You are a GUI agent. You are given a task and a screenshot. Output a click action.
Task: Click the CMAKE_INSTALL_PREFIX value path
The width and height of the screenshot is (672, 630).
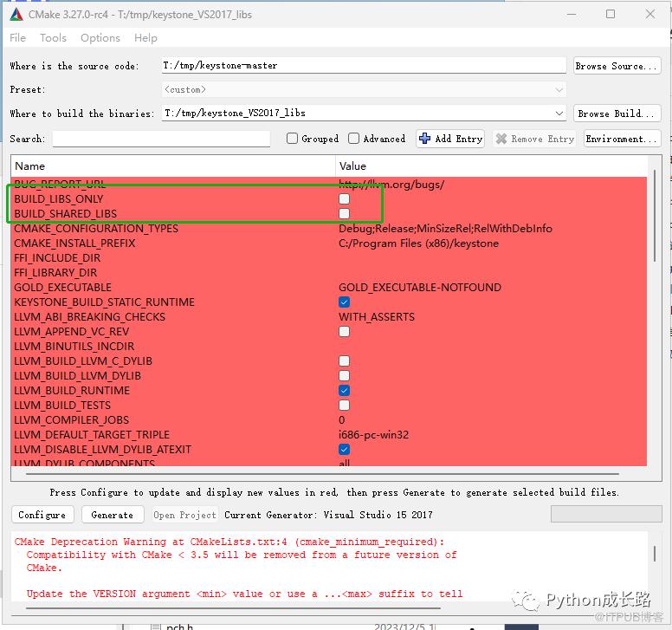tap(418, 244)
